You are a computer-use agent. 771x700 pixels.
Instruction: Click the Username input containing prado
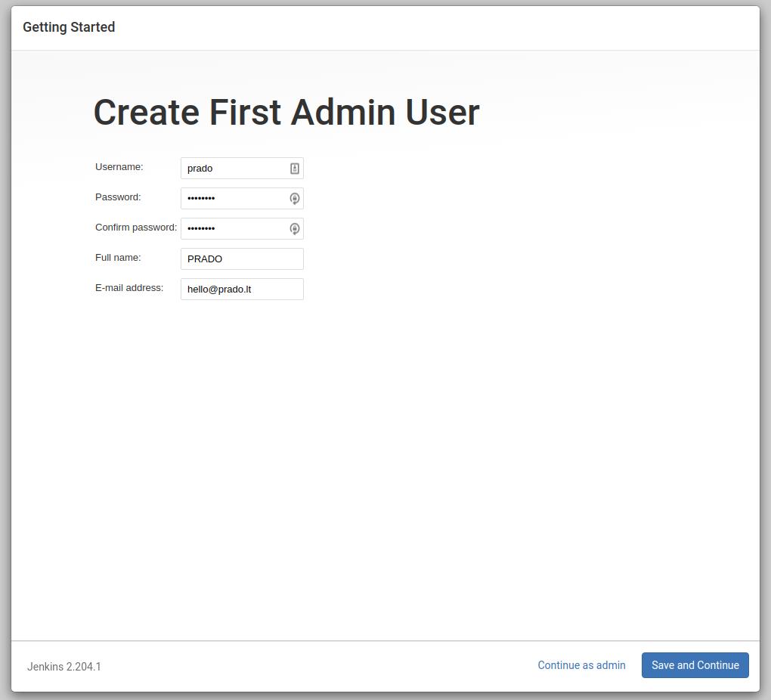click(242, 169)
